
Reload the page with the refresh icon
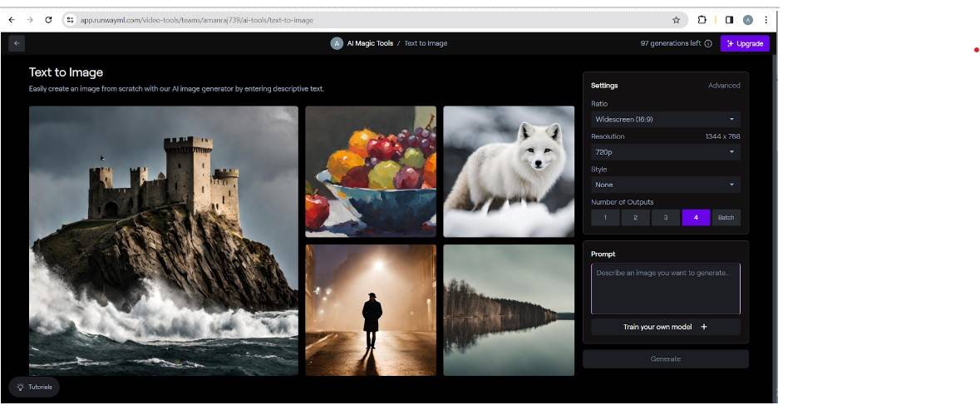point(48,20)
